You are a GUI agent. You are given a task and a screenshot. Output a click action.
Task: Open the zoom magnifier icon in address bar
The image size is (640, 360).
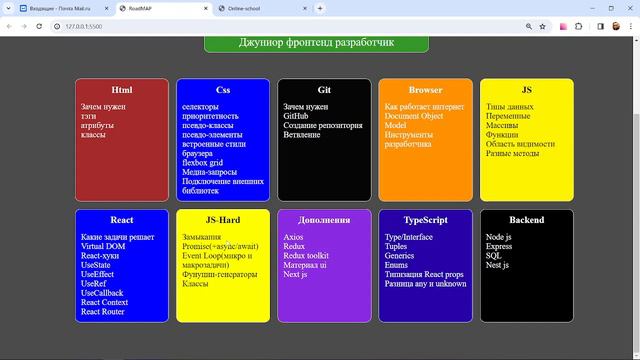[529, 26]
